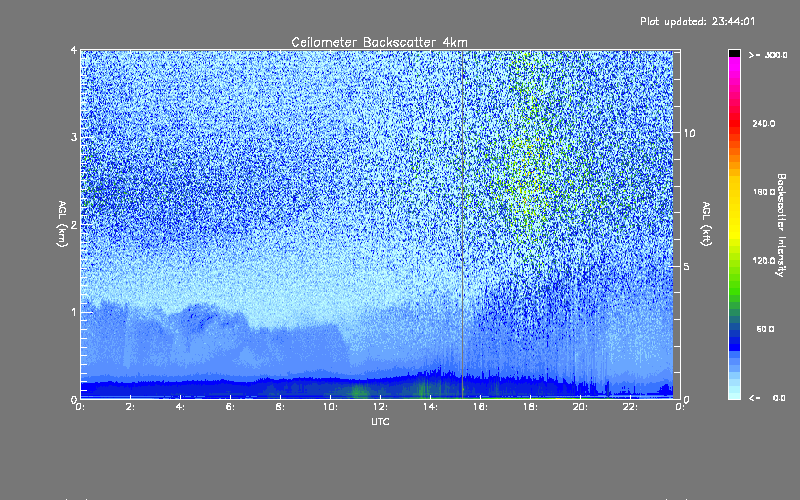Click the '10:' tick on UTC axis
This screenshot has width=800, height=500.
(330, 407)
